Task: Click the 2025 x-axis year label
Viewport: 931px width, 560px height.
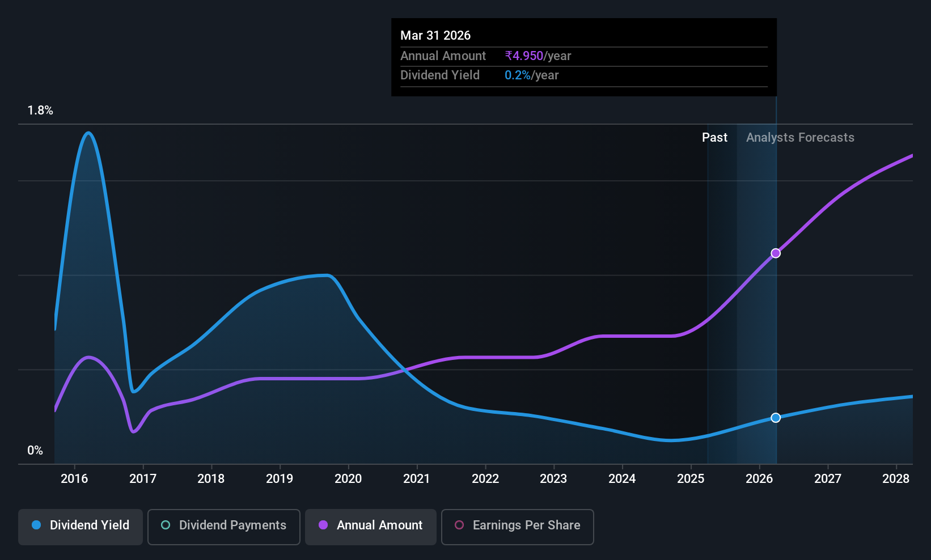Action: pos(691,478)
